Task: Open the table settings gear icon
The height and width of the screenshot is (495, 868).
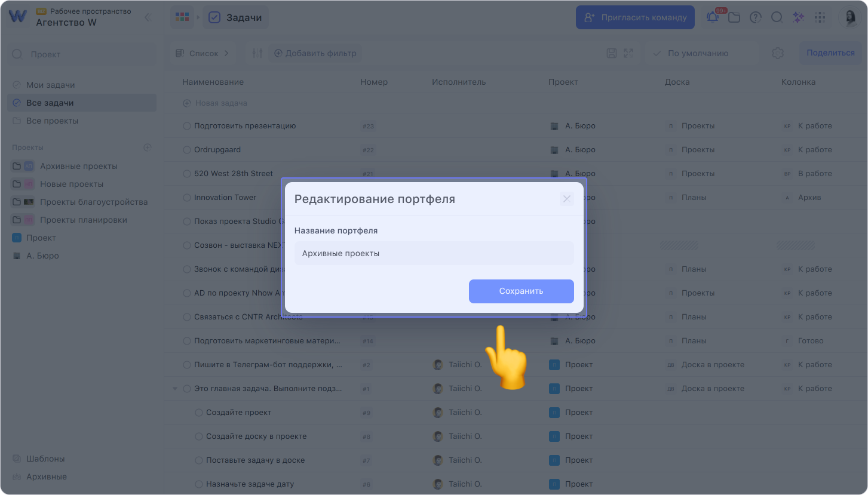Action: click(777, 53)
